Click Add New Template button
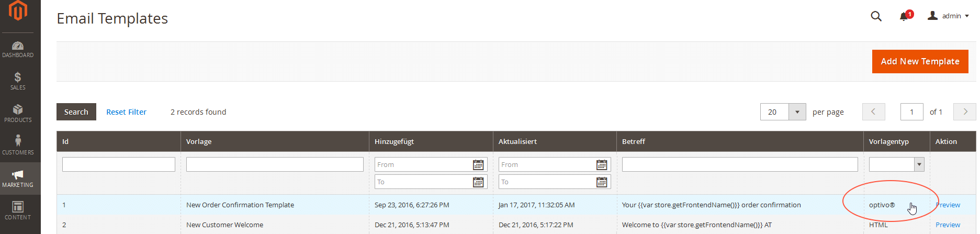 (x=920, y=62)
